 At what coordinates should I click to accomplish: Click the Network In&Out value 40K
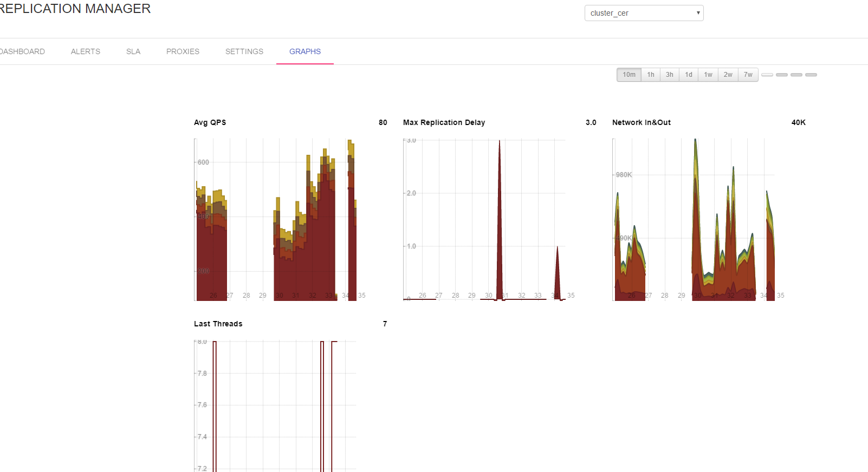click(x=799, y=122)
